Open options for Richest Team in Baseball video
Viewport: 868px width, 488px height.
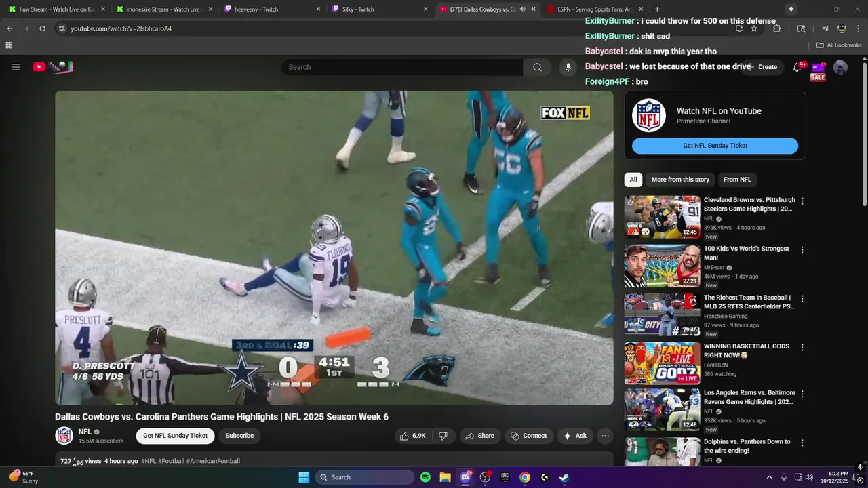click(802, 299)
